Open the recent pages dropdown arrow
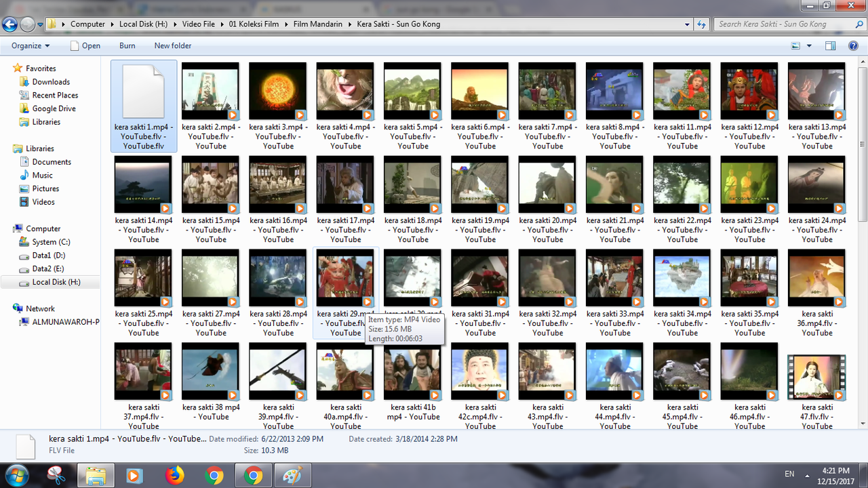868x488 pixels. [x=40, y=24]
